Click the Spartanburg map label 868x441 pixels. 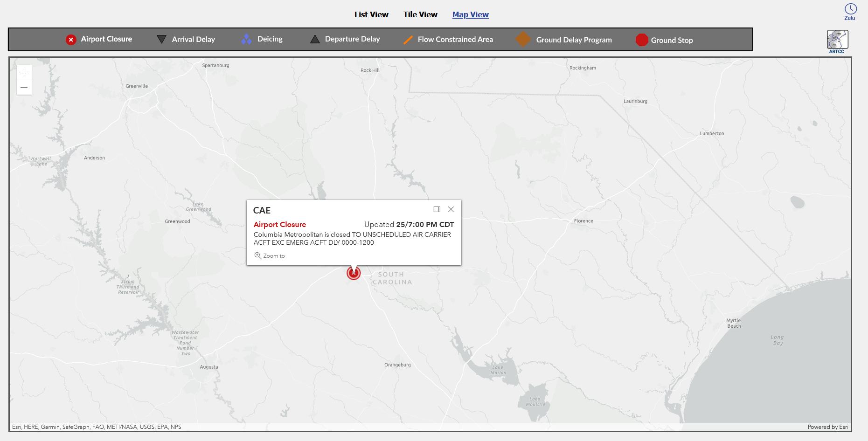coord(215,66)
